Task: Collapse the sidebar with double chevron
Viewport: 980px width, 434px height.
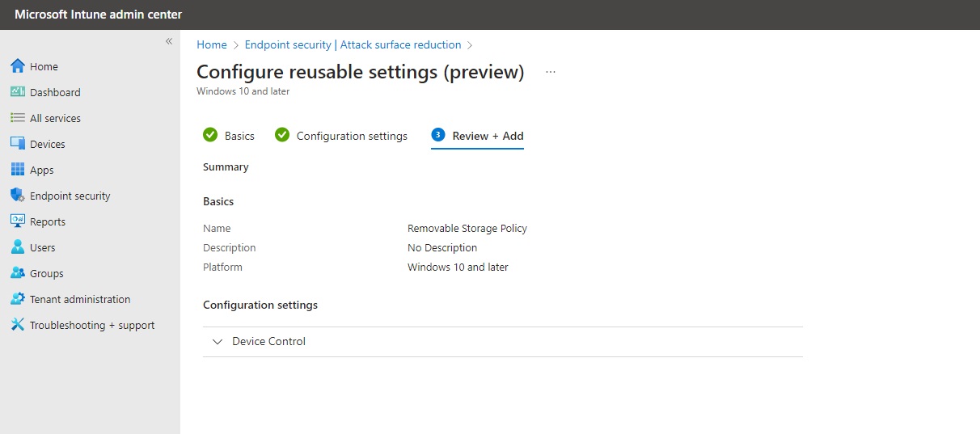Action: click(x=169, y=41)
